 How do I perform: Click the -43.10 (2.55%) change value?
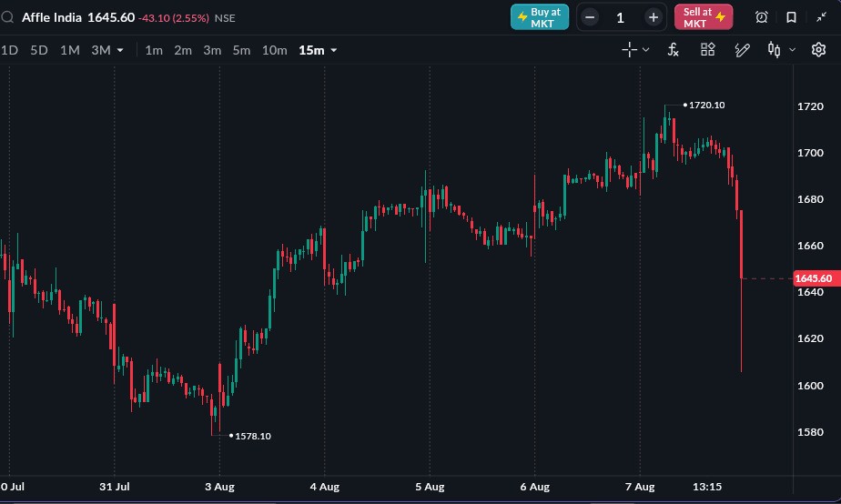coord(174,18)
